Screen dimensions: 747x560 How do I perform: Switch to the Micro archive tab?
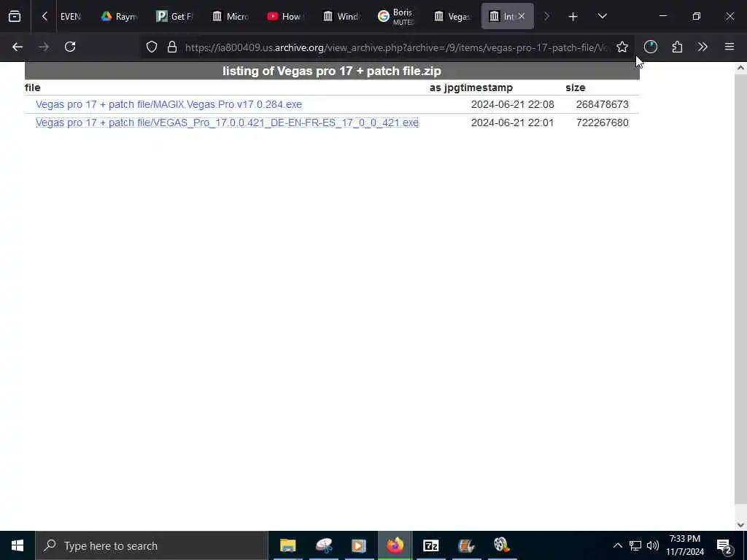pos(231,16)
